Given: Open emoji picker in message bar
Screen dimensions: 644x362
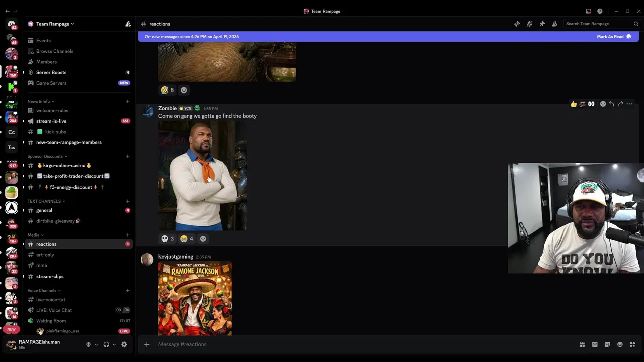Looking at the screenshot, I should [x=620, y=344].
